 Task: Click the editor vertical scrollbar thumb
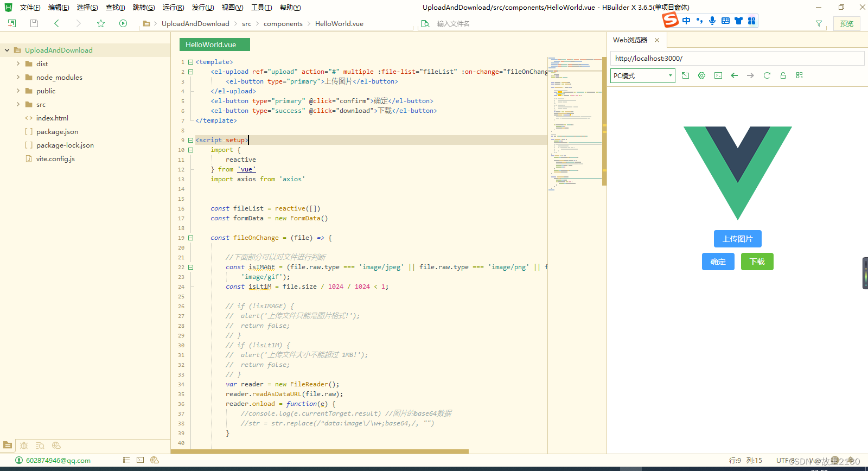[604, 122]
